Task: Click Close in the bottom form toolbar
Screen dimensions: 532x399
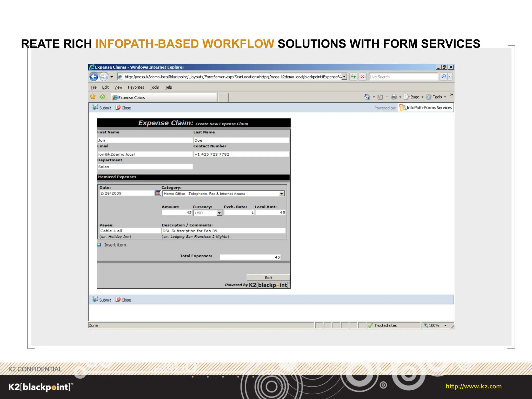Action: coord(123,300)
